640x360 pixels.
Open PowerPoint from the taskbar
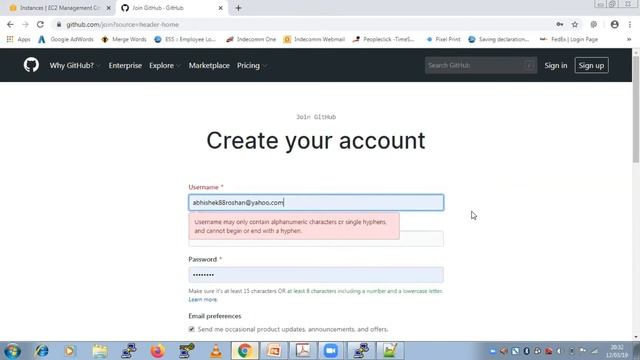pyautogui.click(x=274, y=351)
